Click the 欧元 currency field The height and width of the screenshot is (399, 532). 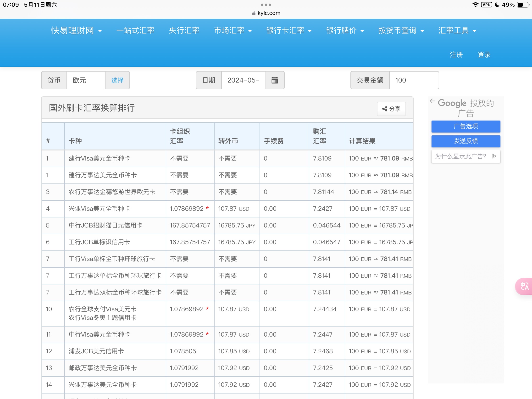coord(86,80)
